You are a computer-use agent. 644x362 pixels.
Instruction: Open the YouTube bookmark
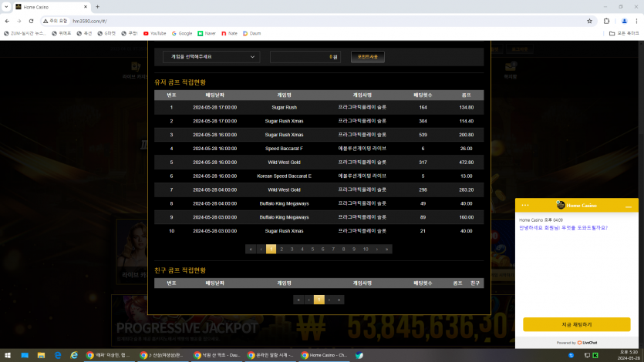155,33
